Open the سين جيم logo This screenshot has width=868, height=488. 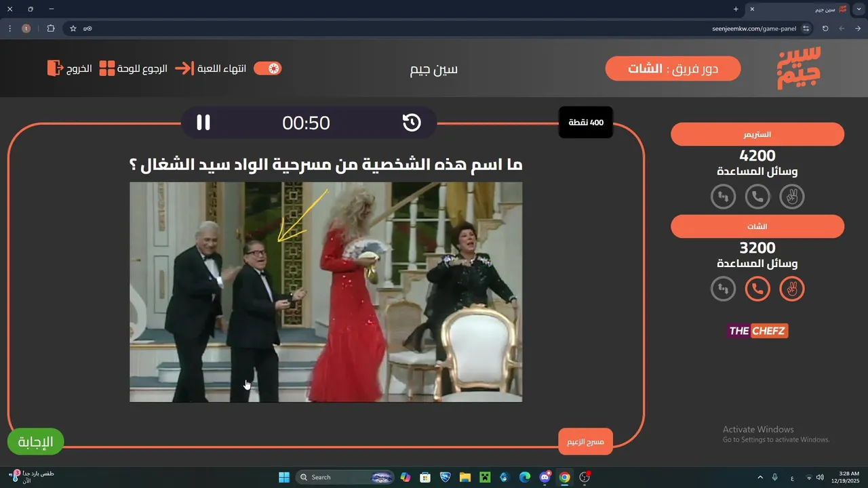click(x=799, y=68)
